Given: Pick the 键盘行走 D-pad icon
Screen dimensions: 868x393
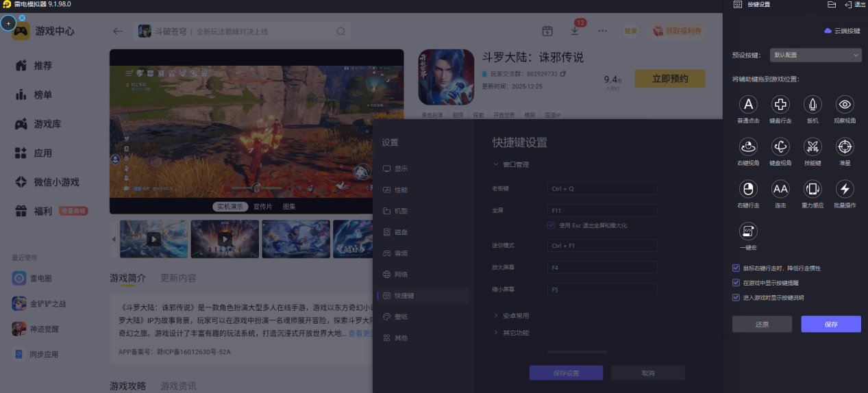Looking at the screenshot, I should [780, 104].
